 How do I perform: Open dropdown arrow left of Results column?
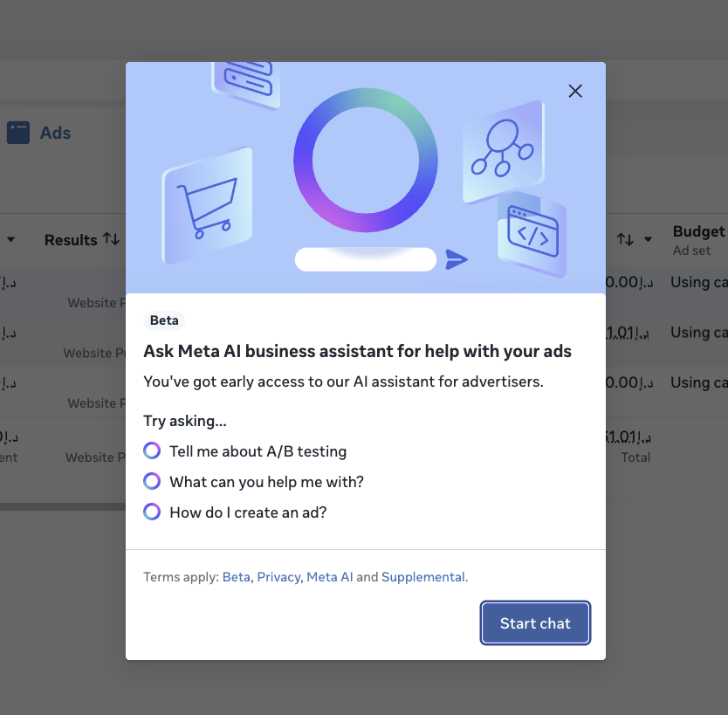(10, 239)
